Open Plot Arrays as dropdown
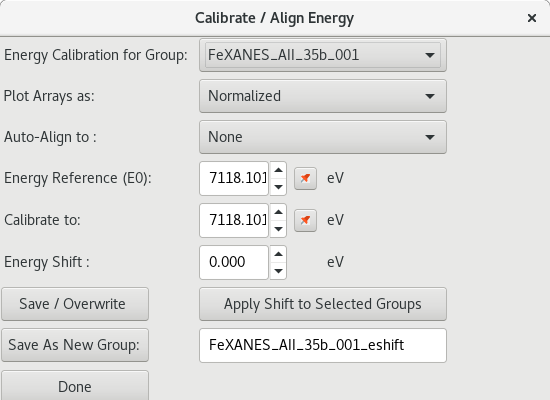 pos(323,96)
